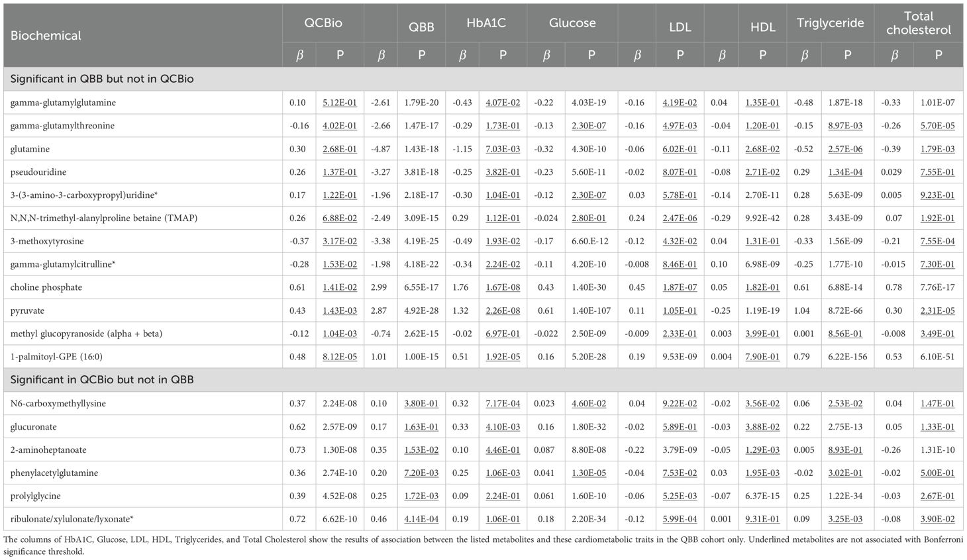
Task: Select the QCBio column header
Action: (x=323, y=23)
